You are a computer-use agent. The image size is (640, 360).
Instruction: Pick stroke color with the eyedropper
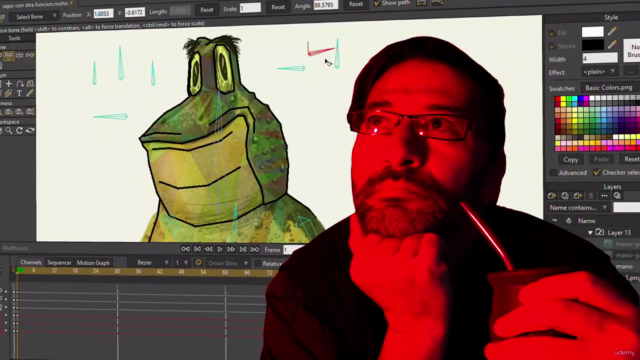(612, 44)
